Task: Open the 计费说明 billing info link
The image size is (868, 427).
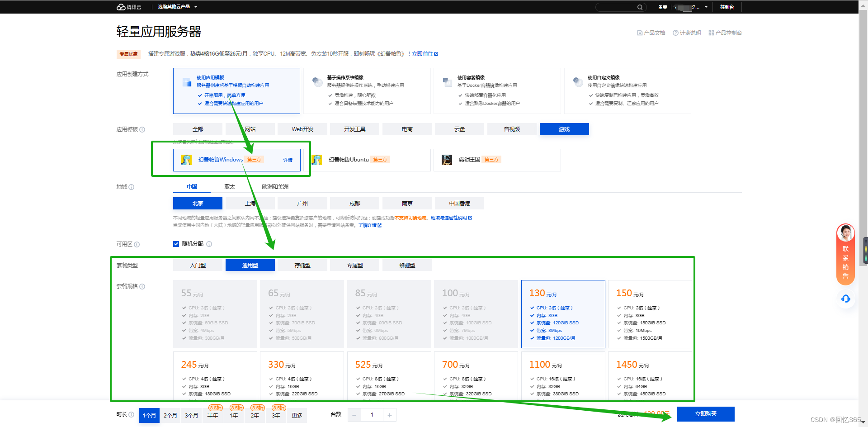Action: 687,33
